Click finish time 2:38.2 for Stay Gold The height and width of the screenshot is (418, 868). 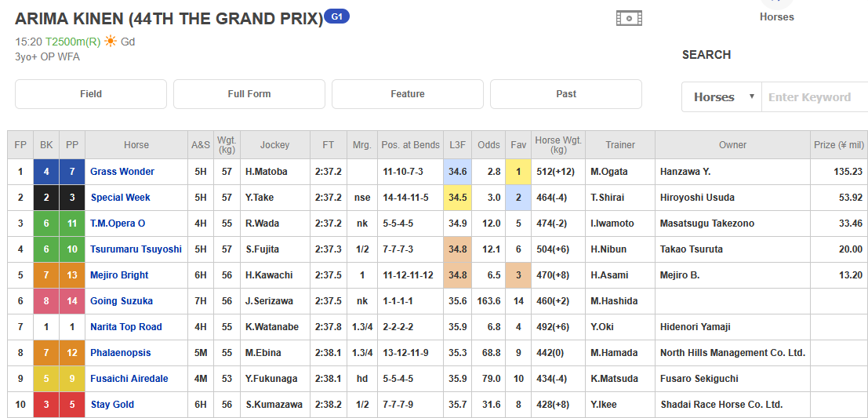pos(329,405)
